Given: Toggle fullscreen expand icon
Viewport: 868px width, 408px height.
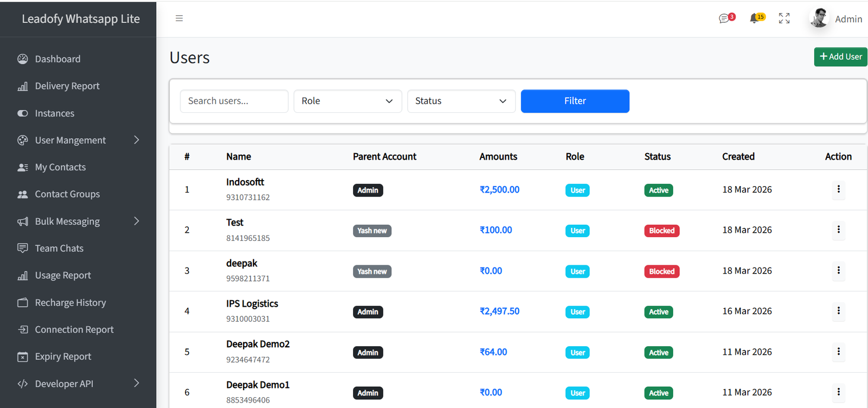Looking at the screenshot, I should pos(784,18).
